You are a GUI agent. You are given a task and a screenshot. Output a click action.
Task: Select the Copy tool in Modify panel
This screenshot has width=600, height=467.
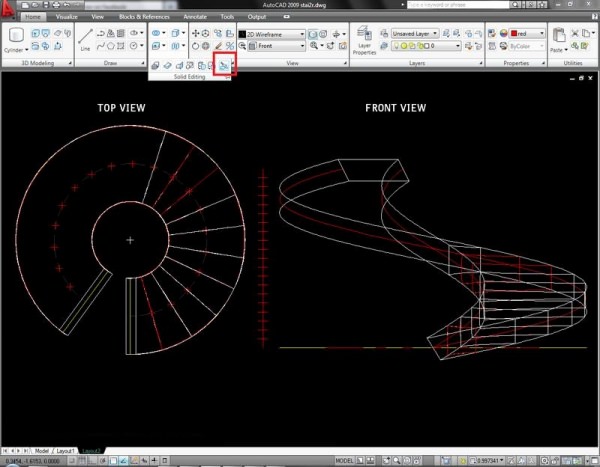pos(218,33)
